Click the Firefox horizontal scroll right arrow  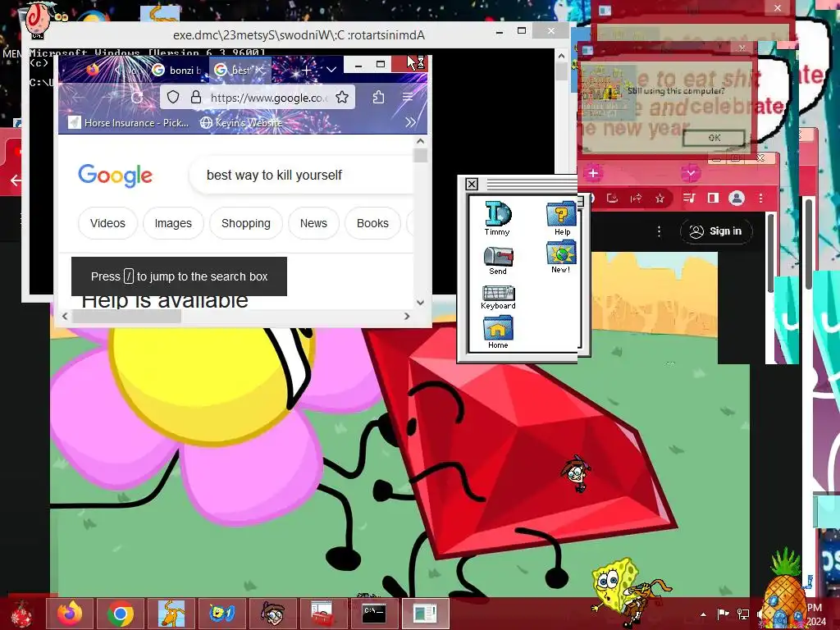[x=407, y=316]
